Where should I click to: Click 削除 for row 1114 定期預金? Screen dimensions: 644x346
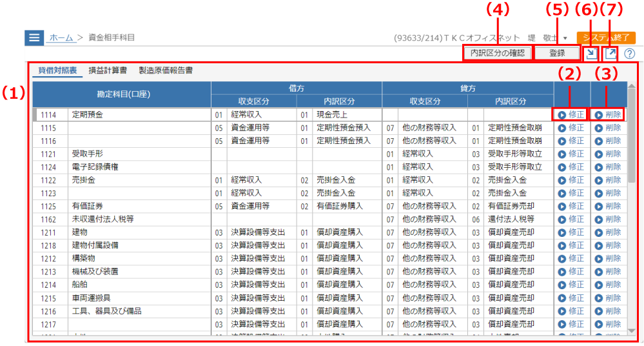608,115
